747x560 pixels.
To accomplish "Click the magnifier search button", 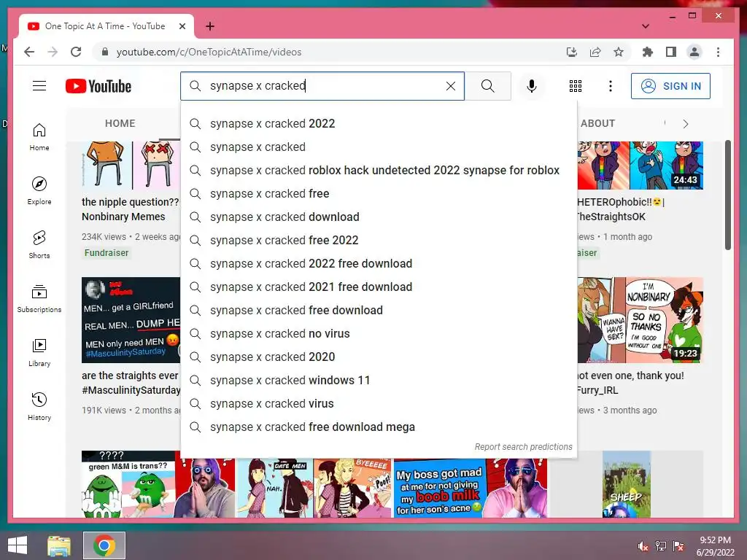I will (x=488, y=86).
